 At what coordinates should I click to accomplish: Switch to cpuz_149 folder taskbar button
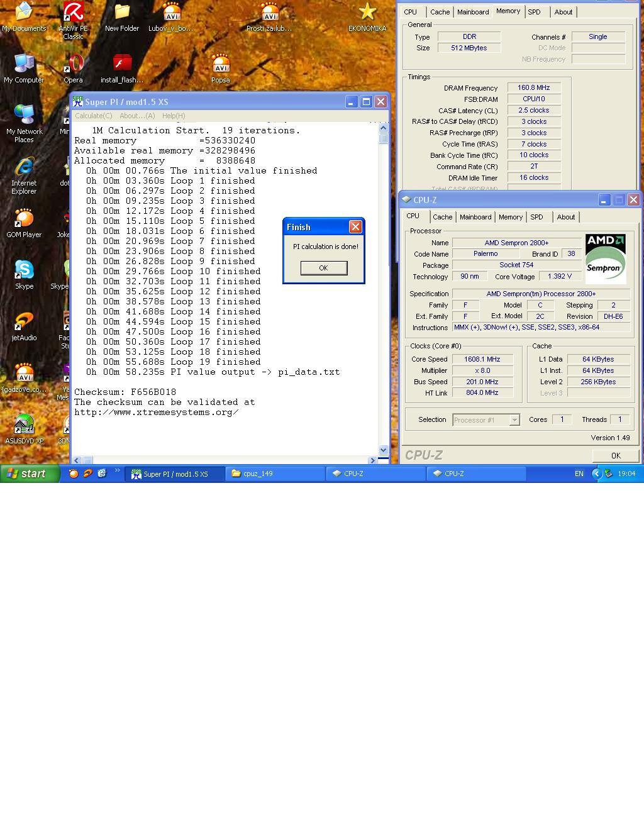pos(275,474)
